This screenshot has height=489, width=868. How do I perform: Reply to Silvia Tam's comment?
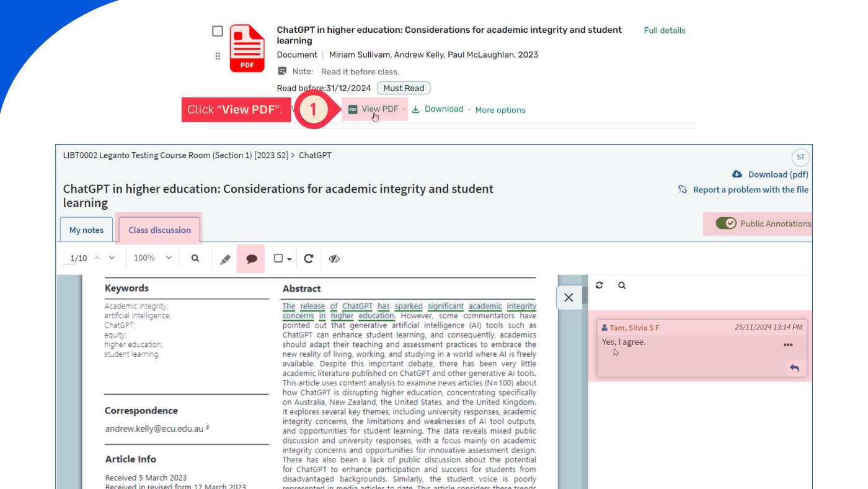795,367
